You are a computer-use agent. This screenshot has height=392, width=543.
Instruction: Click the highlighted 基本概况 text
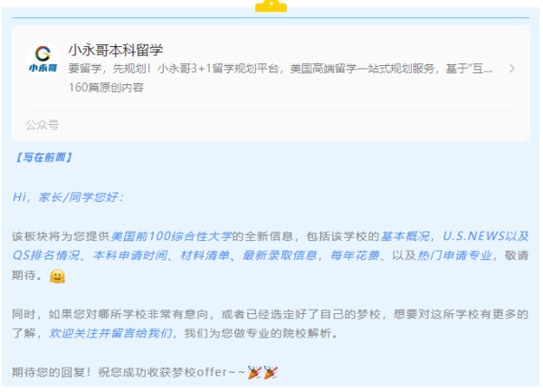(x=405, y=236)
